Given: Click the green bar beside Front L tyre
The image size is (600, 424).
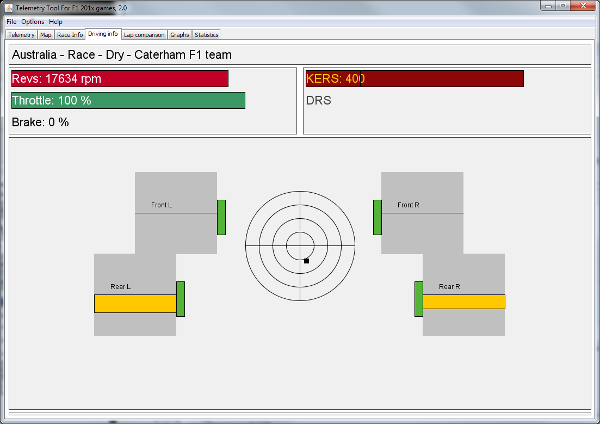Looking at the screenshot, I should [222, 217].
